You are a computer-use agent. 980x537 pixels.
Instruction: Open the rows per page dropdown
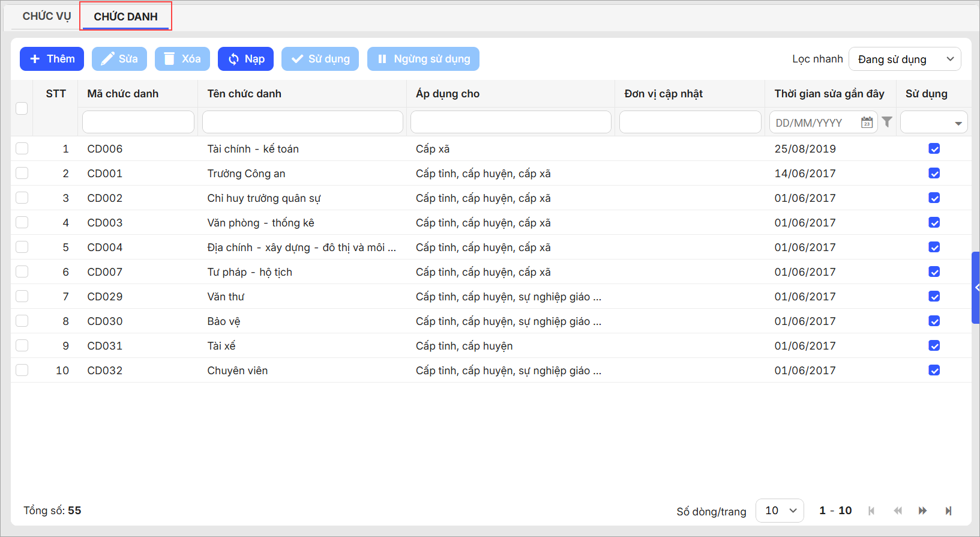pos(780,511)
